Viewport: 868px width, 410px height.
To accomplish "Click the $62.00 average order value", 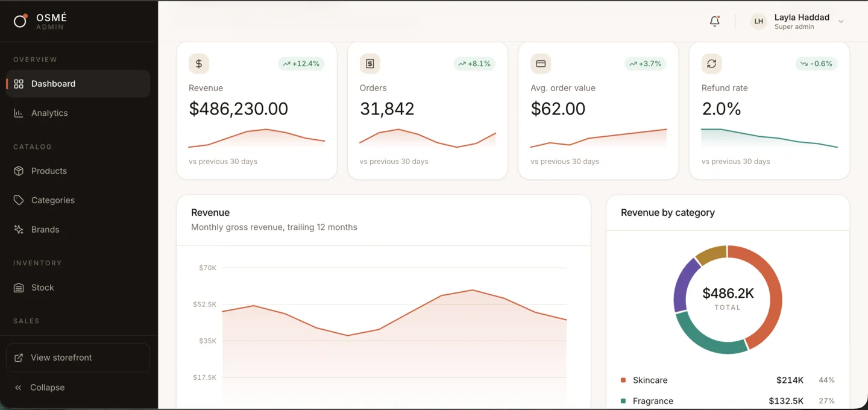I will tap(558, 109).
